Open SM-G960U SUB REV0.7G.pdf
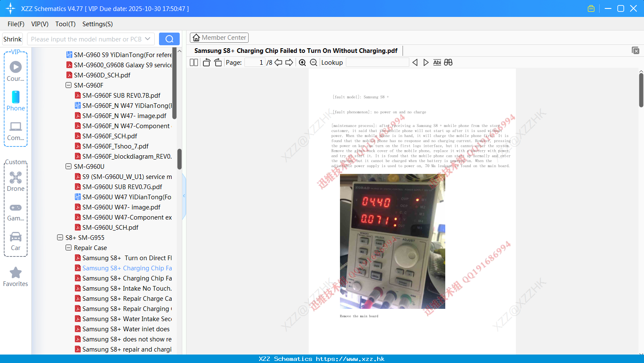The width and height of the screenshot is (644, 363). 118,187
